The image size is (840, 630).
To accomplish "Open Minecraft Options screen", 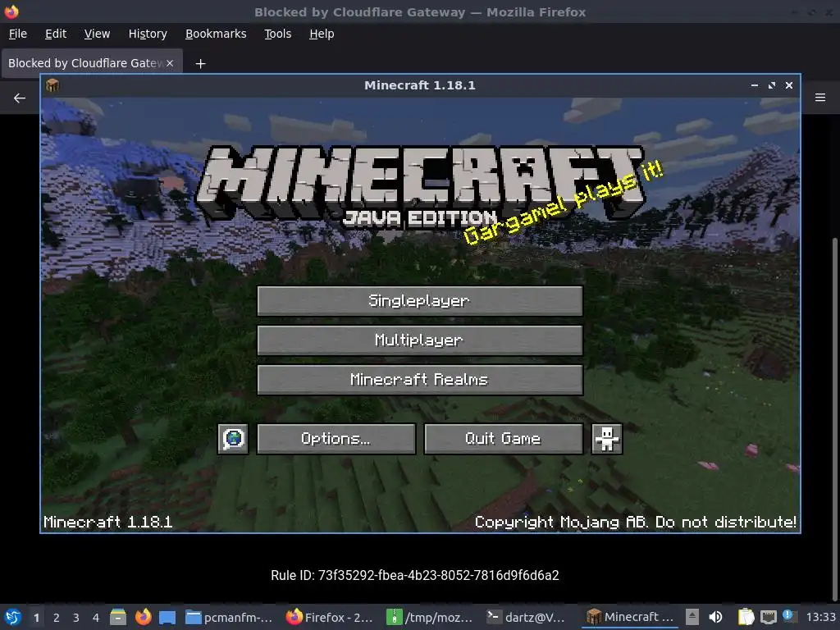I will click(336, 439).
